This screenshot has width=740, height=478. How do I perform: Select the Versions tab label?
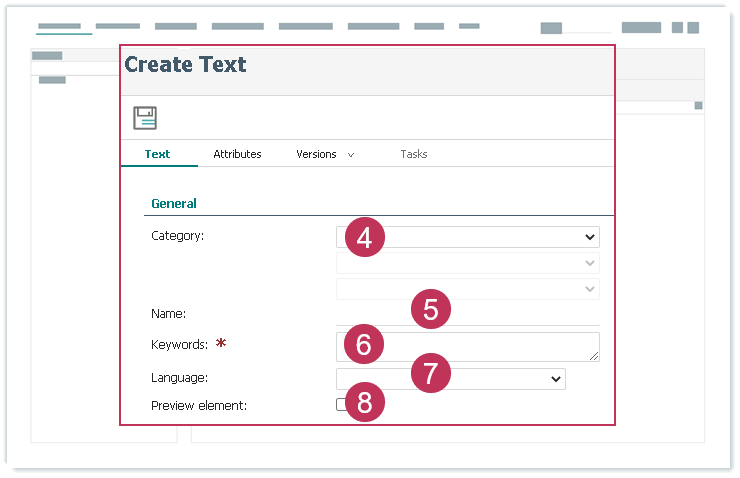point(316,154)
